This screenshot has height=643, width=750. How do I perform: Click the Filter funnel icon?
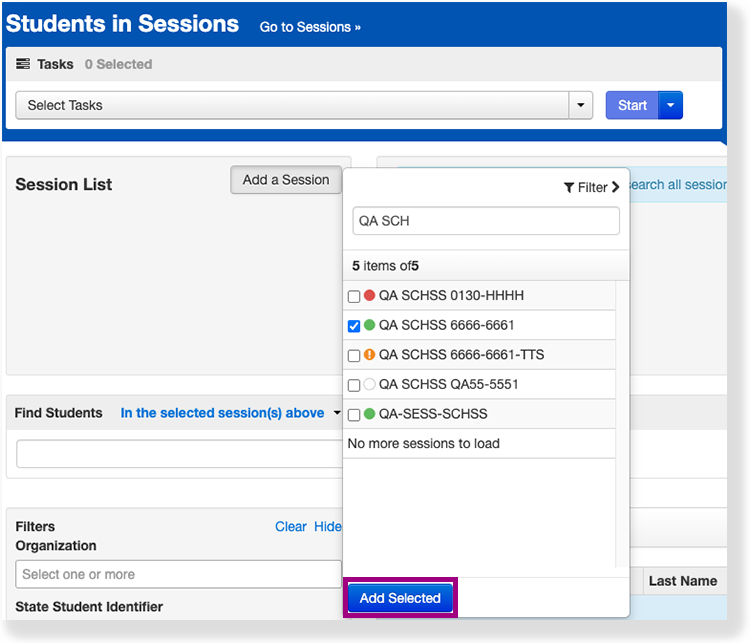569,187
